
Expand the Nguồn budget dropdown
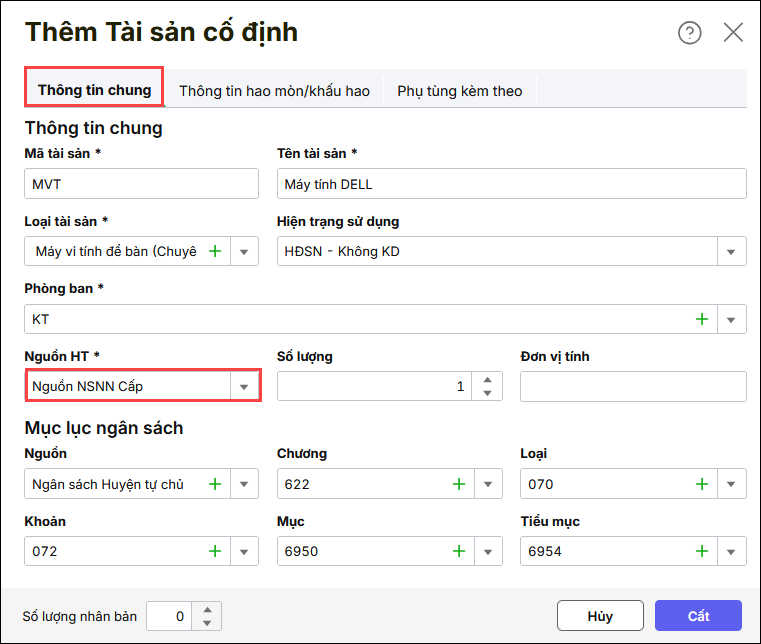[x=244, y=484]
